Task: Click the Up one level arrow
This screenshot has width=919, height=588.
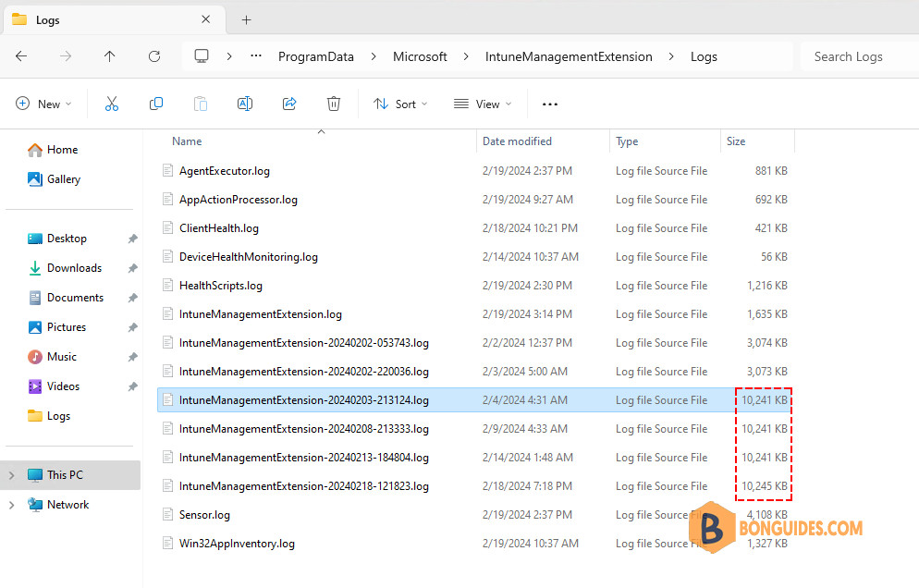Action: 110,56
